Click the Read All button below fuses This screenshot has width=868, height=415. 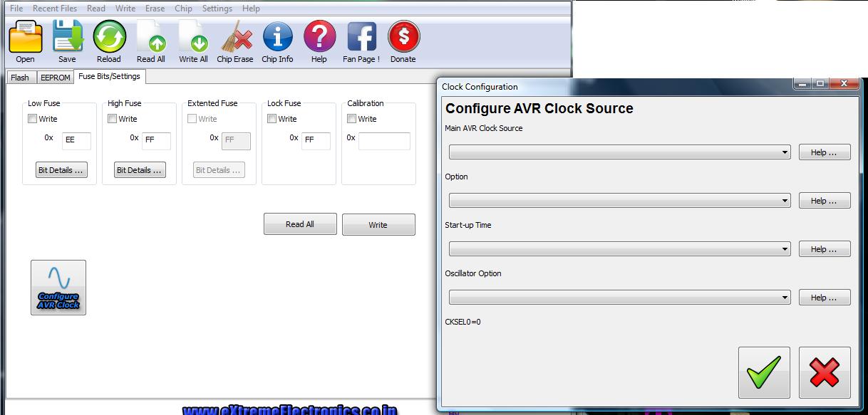tap(300, 224)
